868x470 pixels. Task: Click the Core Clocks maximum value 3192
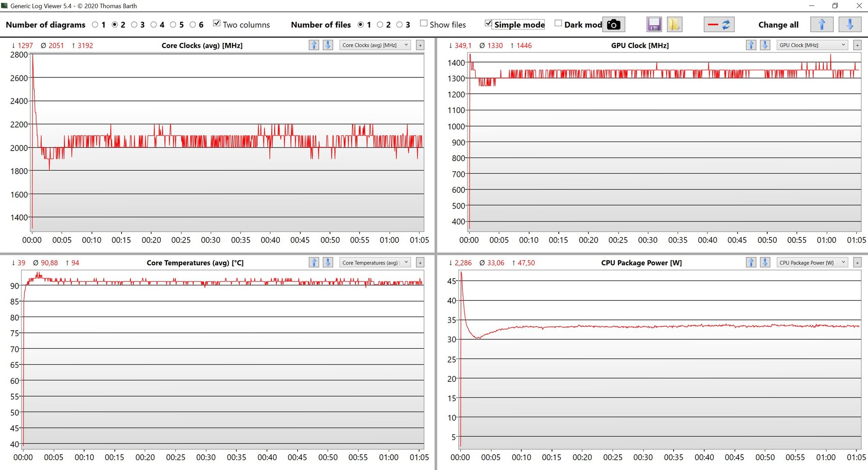82,45
